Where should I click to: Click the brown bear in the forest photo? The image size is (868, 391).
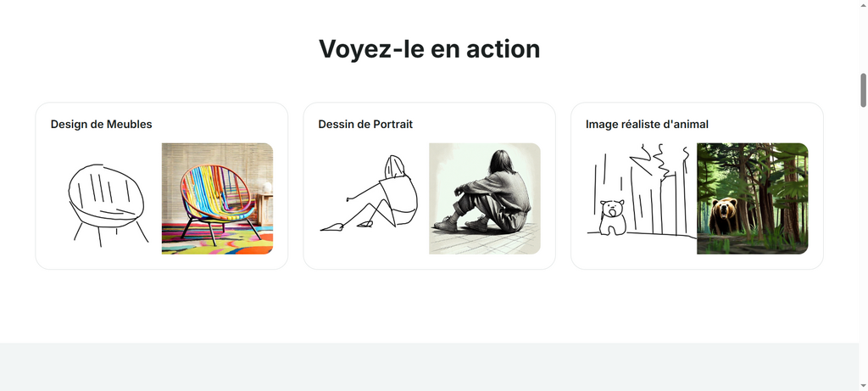coord(724,216)
